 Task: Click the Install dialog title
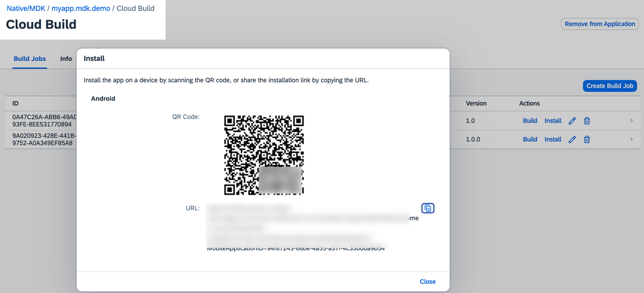pyautogui.click(x=94, y=59)
